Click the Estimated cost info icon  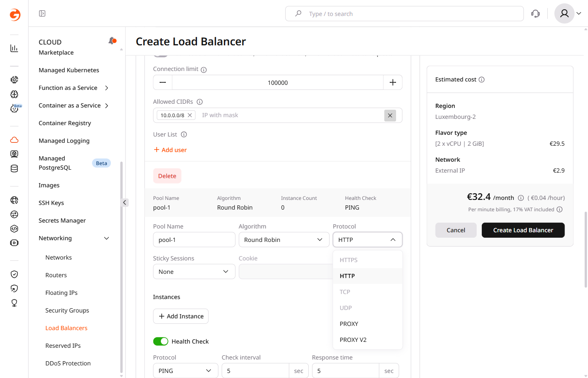(x=482, y=79)
